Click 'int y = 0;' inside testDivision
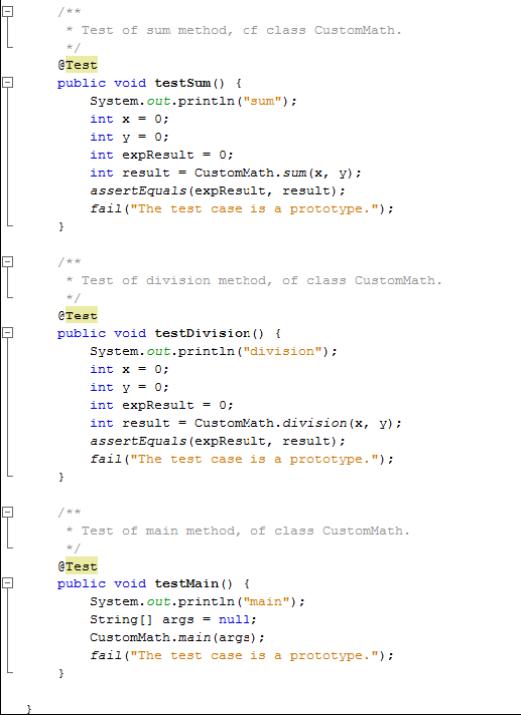The width and height of the screenshot is (521, 715). pyautogui.click(x=129, y=387)
